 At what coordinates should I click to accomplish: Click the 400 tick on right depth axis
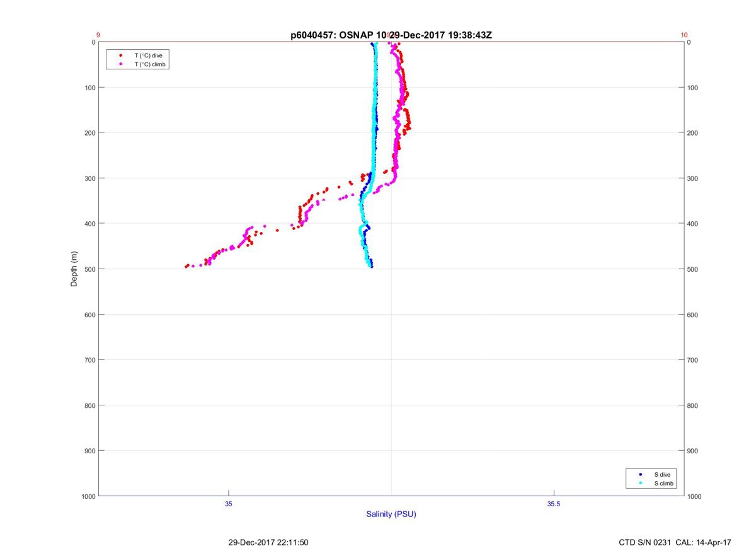tap(693, 224)
